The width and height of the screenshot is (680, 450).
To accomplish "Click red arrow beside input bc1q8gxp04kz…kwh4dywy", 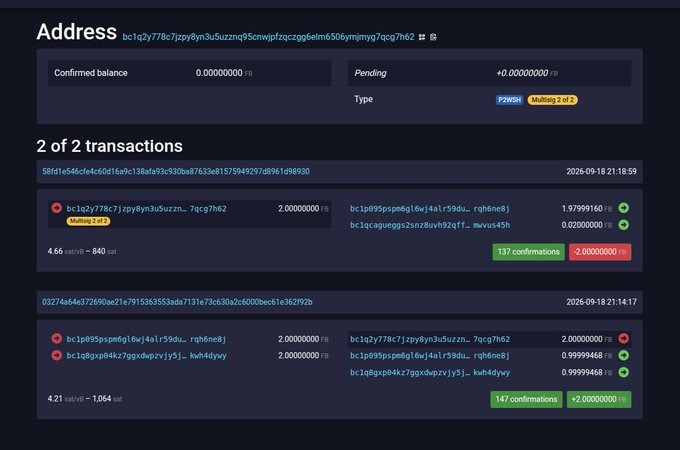I will [56, 355].
